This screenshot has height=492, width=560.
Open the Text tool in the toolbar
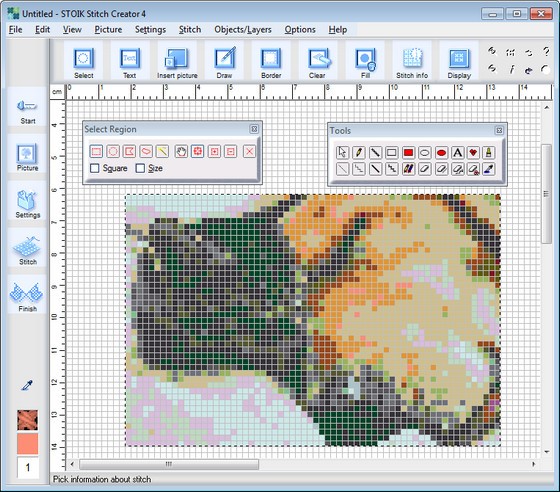(129, 61)
